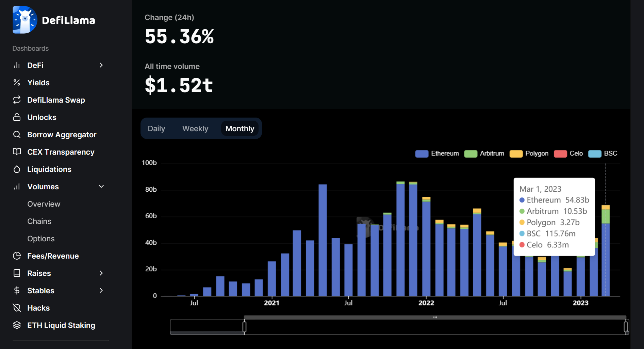Click the left zoom range handle
Viewport: 644px width, 349px height.
tap(244, 327)
